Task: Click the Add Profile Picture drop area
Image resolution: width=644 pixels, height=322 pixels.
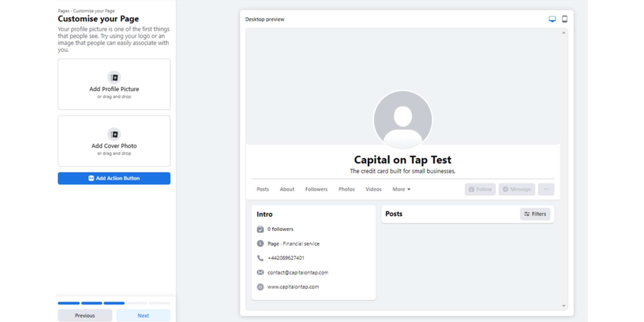Action: [x=114, y=84]
